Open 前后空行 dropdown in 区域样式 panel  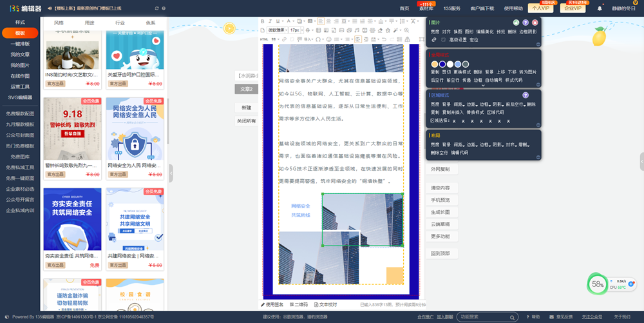click(515, 104)
